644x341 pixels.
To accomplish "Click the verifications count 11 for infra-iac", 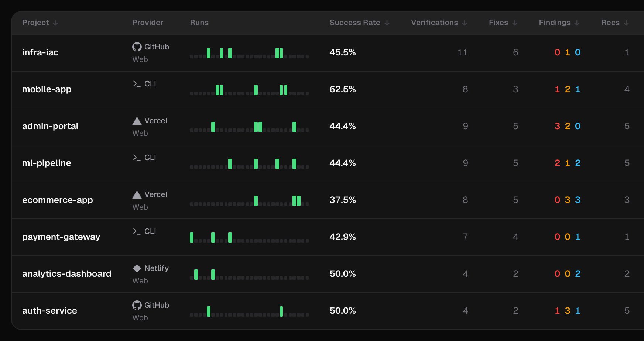I will (463, 52).
